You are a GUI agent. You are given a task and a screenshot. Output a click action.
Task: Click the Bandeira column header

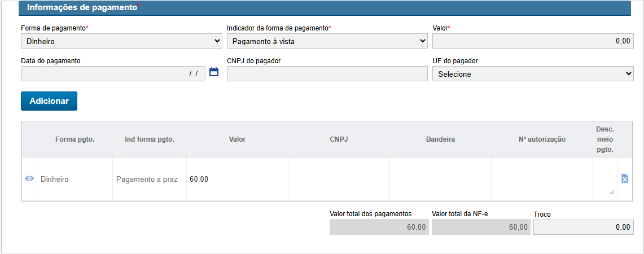440,139
